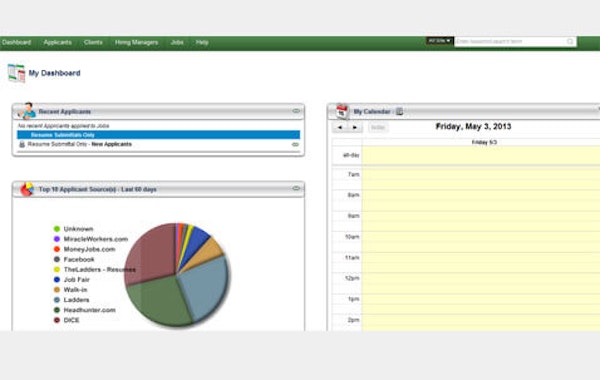Click the My Calendar panel icon
600x380 pixels.
[342, 111]
